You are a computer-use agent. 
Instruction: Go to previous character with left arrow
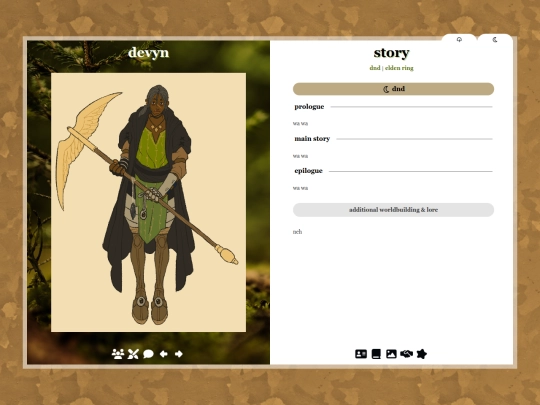click(164, 354)
